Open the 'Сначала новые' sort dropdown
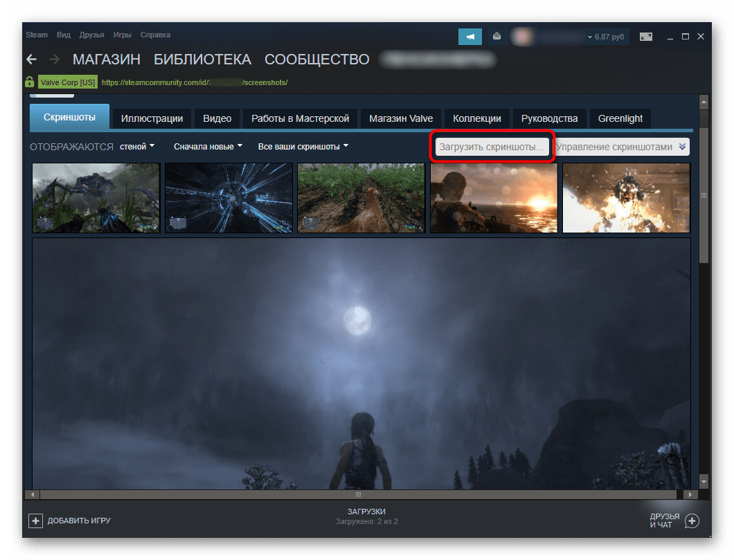 point(208,147)
